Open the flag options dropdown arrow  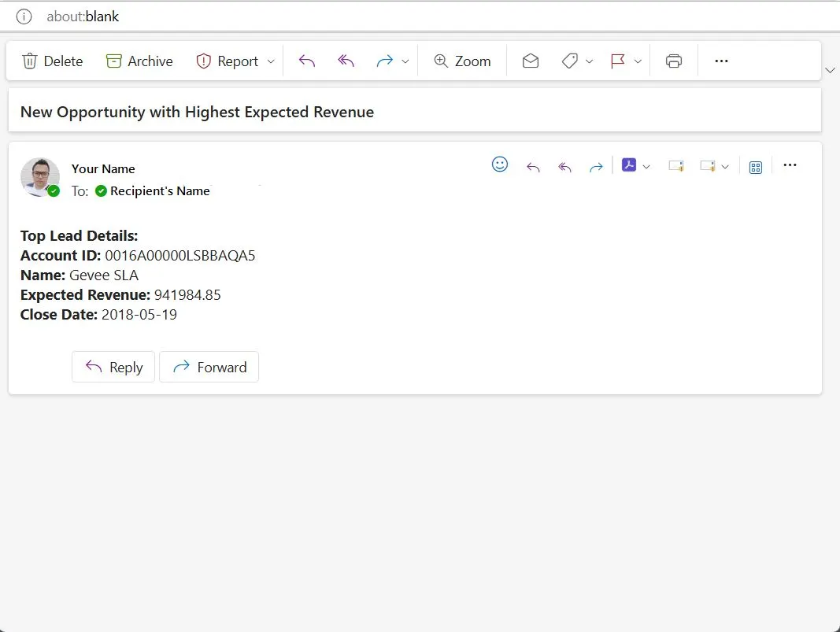pos(638,61)
